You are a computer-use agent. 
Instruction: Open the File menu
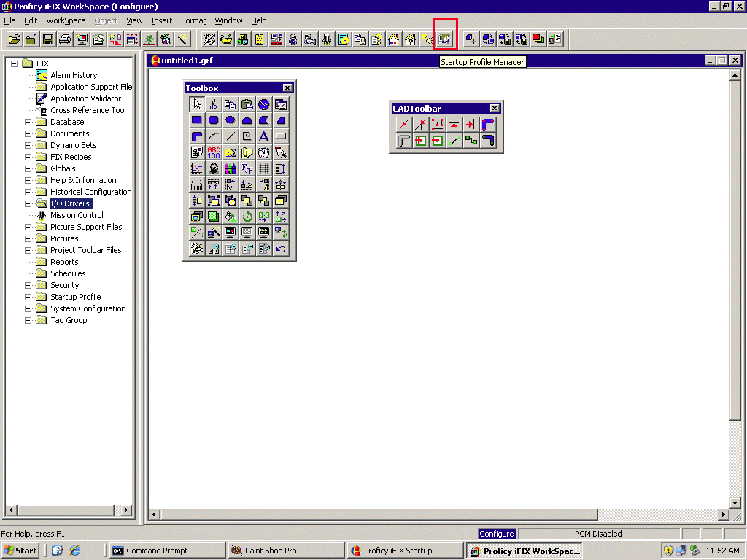tap(9, 20)
